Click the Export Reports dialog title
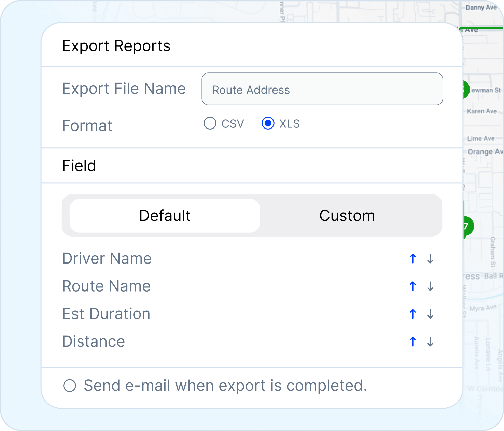This screenshot has width=504, height=431. 116,46
